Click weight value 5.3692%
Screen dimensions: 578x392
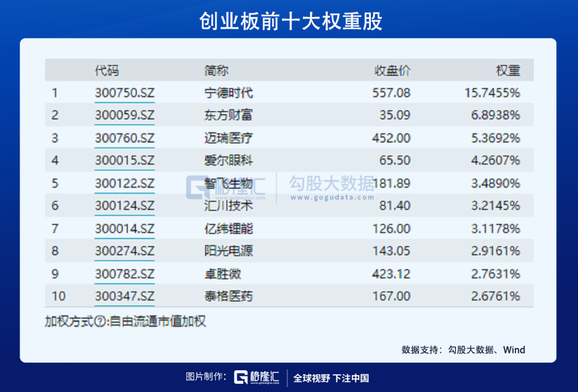495,138
